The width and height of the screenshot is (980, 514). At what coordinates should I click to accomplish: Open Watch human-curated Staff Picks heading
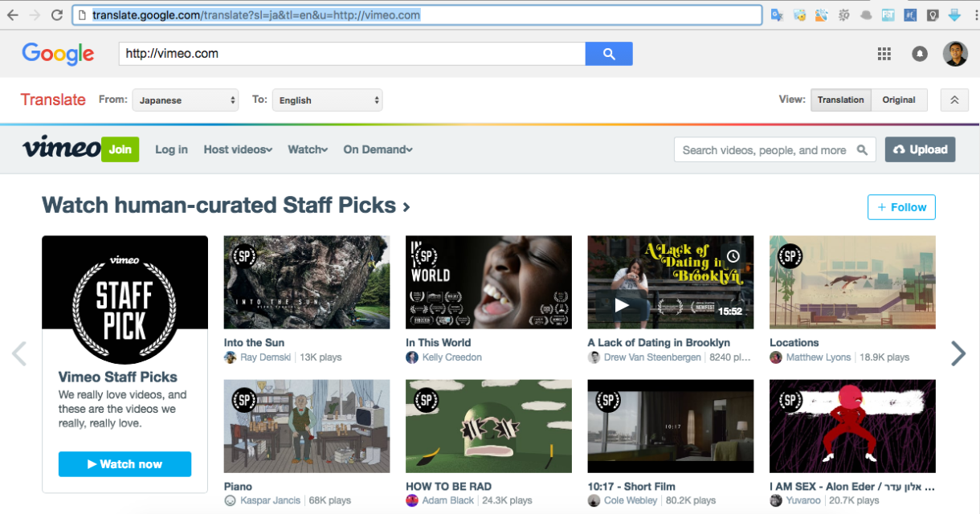226,206
